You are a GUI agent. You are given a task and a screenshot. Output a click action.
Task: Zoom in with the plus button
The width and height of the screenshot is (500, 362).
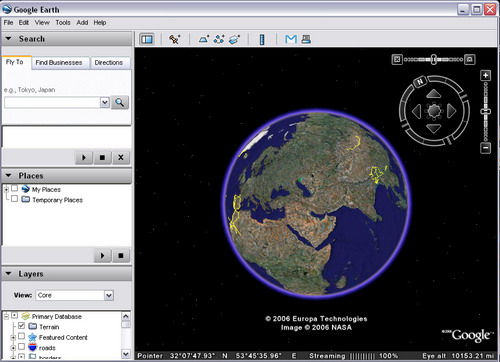pyautogui.click(x=486, y=76)
